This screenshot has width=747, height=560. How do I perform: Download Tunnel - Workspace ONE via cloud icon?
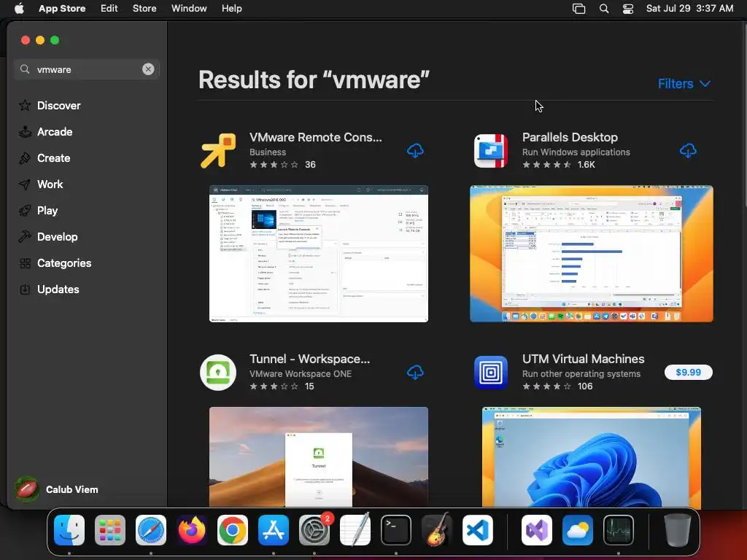pos(415,373)
